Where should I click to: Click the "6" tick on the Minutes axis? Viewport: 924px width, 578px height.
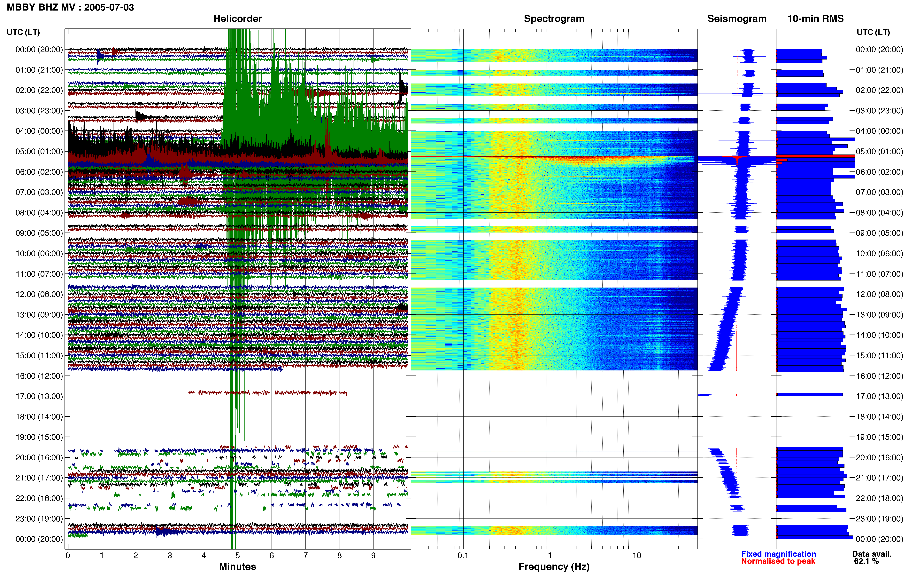272,555
